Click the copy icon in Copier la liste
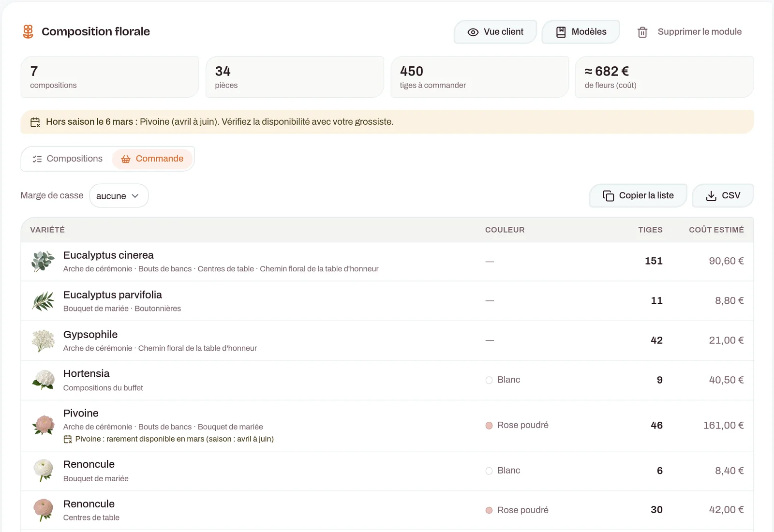 pyautogui.click(x=608, y=196)
